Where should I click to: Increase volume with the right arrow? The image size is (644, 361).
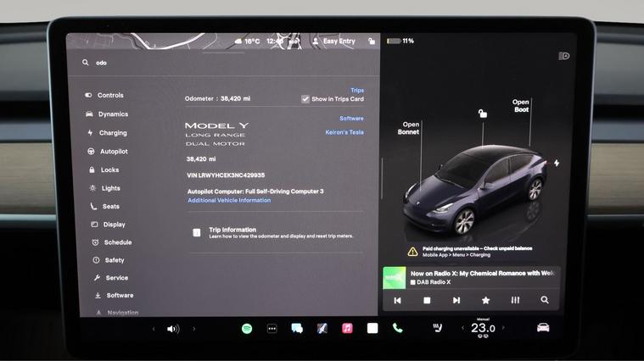pos(193,329)
